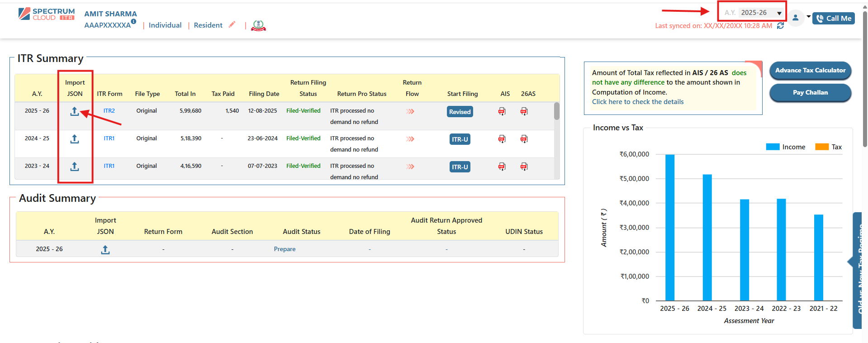Open the A.Y. 2025-26 dropdown
This screenshot has height=343, width=868.
click(x=761, y=13)
